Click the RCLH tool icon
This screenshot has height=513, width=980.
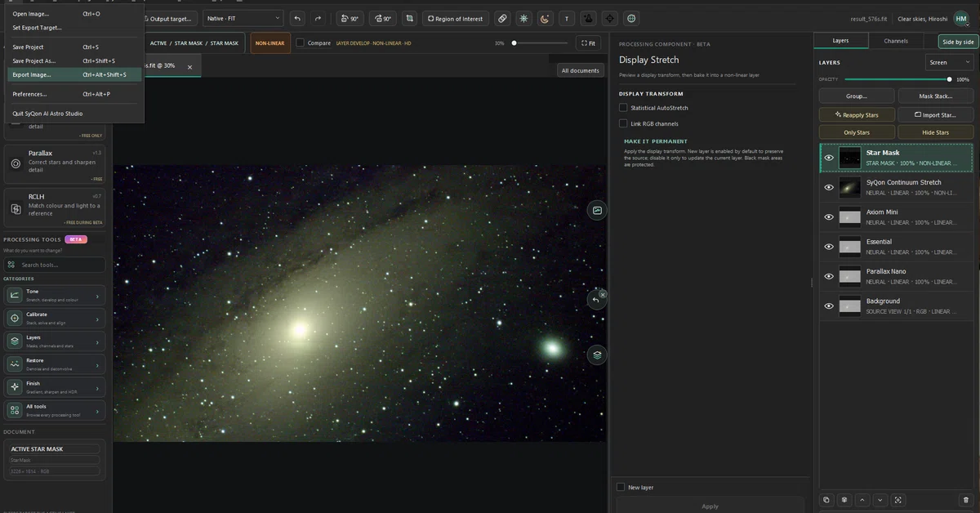coord(16,209)
